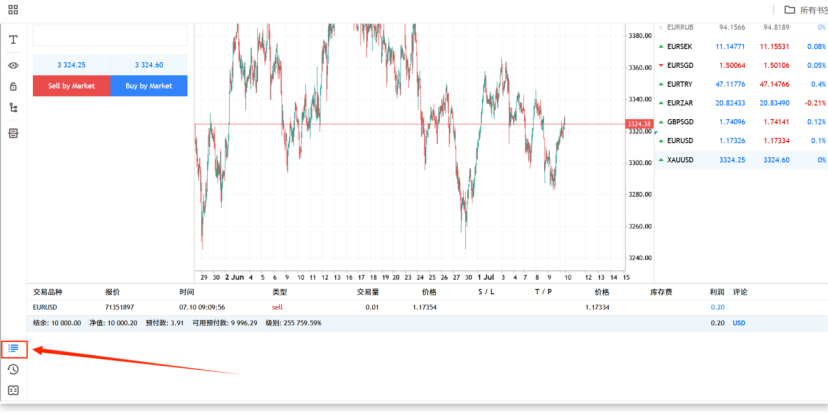Click the open price 1.17354
Viewport: 828px width, 413px height.
pos(425,307)
